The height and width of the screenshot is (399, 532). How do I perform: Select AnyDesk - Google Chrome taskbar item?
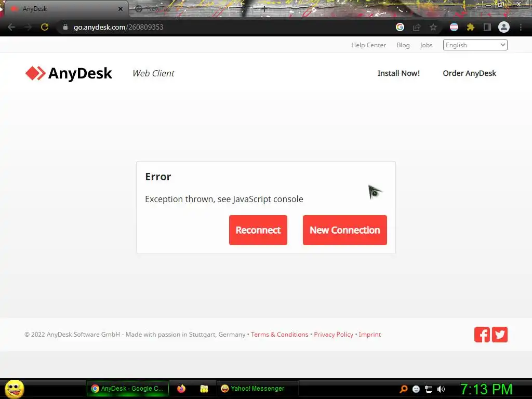tap(128, 389)
